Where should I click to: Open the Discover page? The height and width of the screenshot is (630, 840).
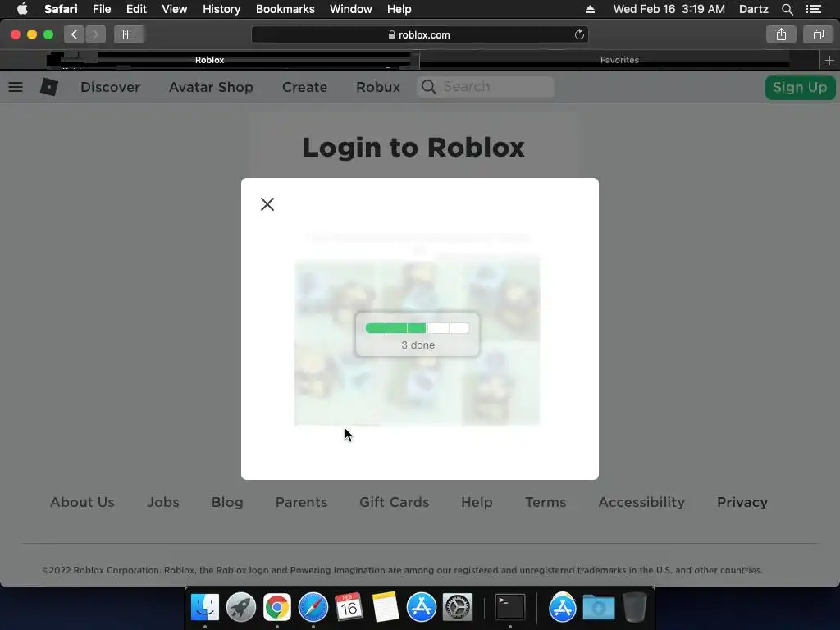[111, 87]
